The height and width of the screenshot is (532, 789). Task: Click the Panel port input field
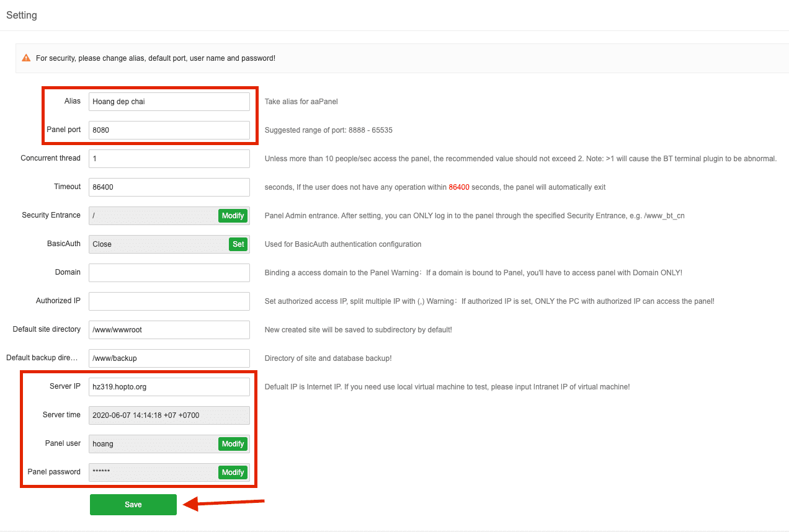pos(169,130)
